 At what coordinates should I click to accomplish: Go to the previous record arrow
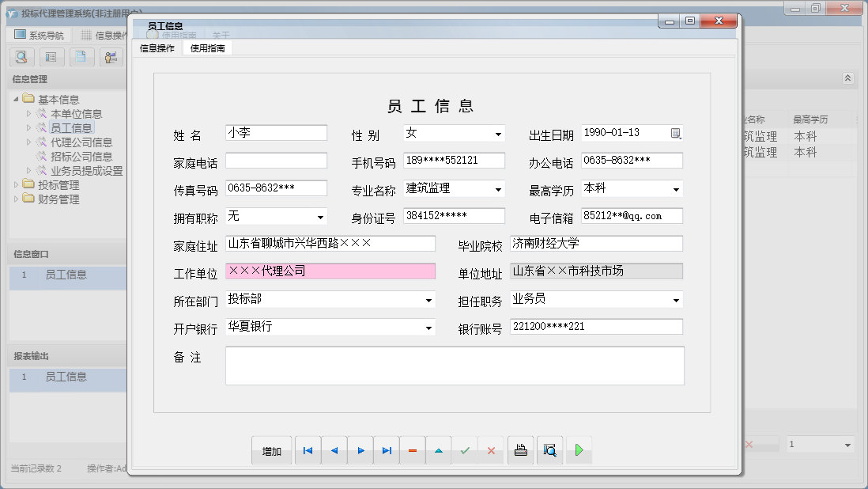pos(334,451)
